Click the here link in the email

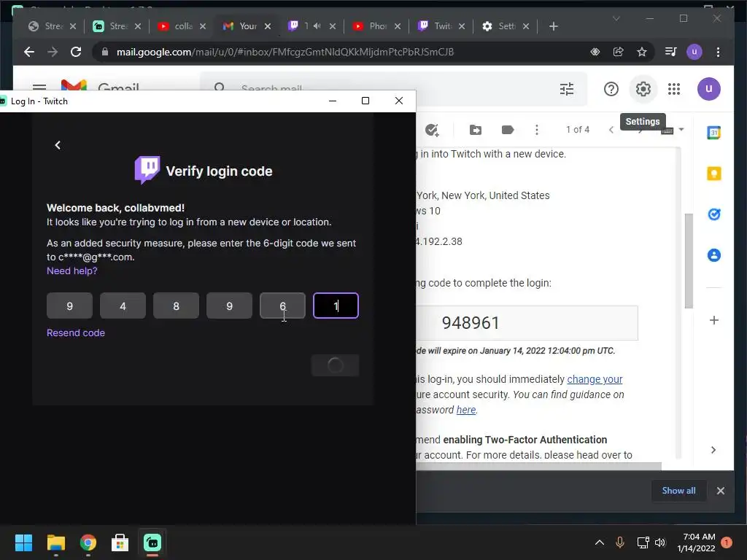click(466, 410)
